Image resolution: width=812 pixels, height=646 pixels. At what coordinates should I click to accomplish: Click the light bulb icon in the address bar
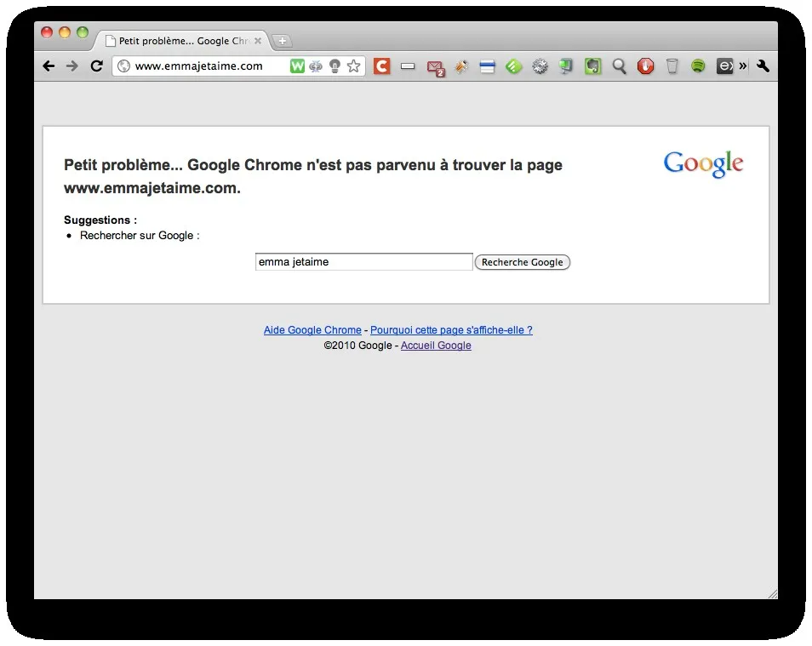[x=335, y=66]
